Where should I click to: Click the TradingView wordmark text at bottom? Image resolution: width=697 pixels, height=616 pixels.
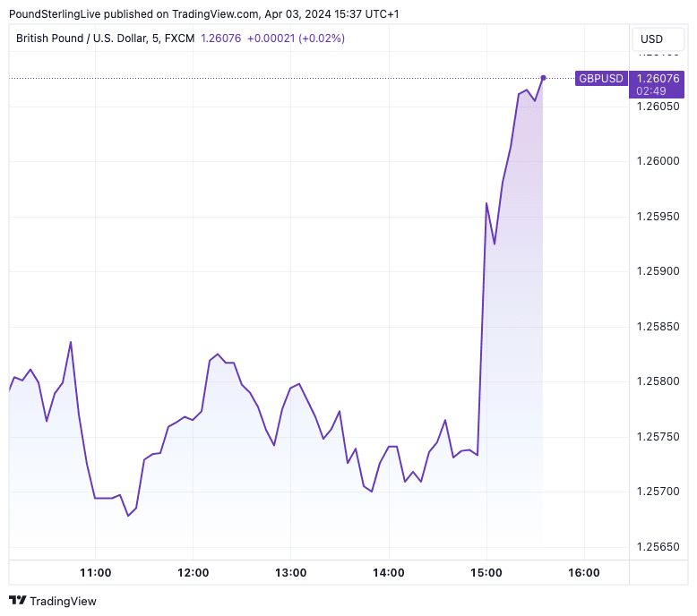[63, 601]
